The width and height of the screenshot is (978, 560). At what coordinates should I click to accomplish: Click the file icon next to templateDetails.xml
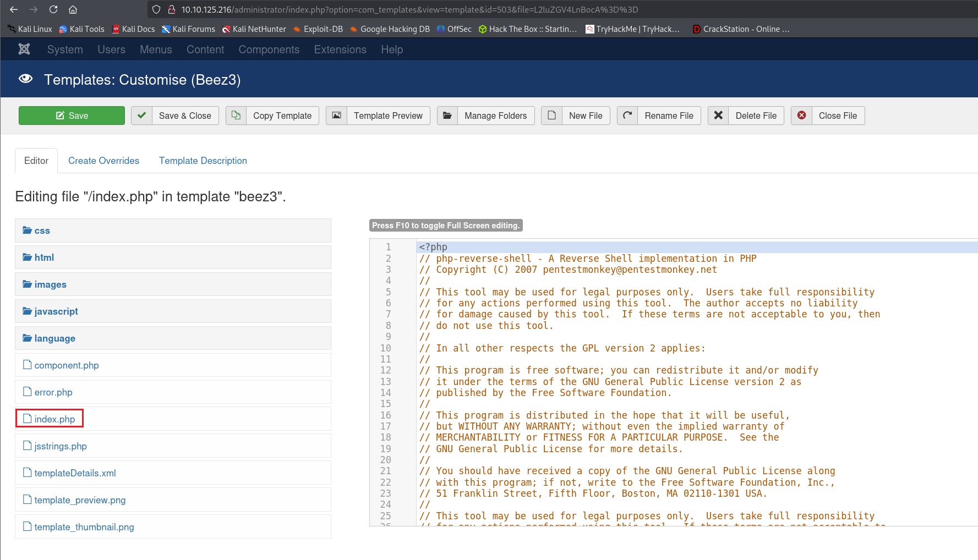(x=27, y=473)
